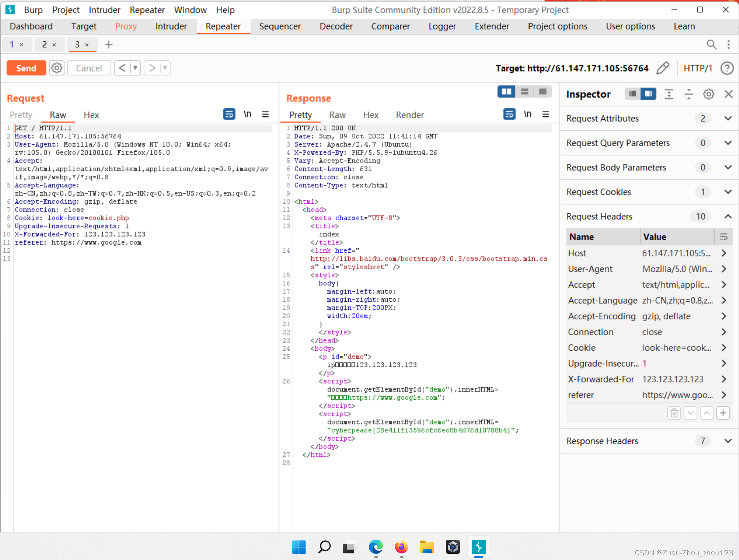Go to previous request in history
The height and width of the screenshot is (560, 739).
[x=122, y=68]
